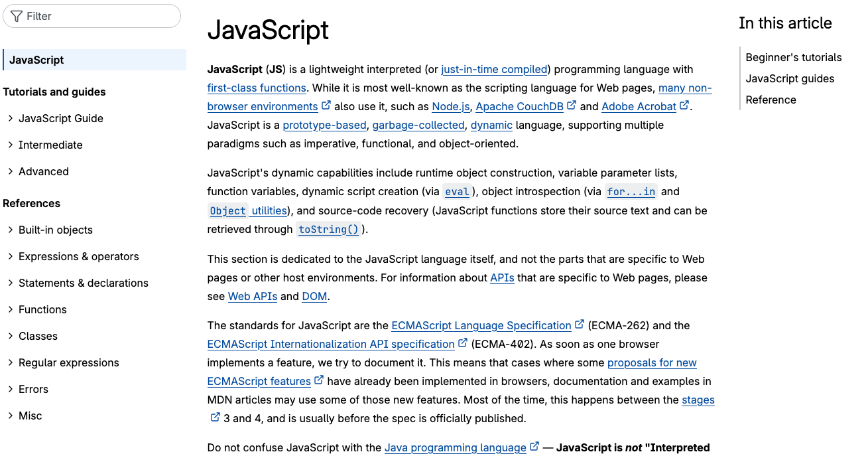Expand Expressions & operators in sidebar
868x456 pixels.
11,256
